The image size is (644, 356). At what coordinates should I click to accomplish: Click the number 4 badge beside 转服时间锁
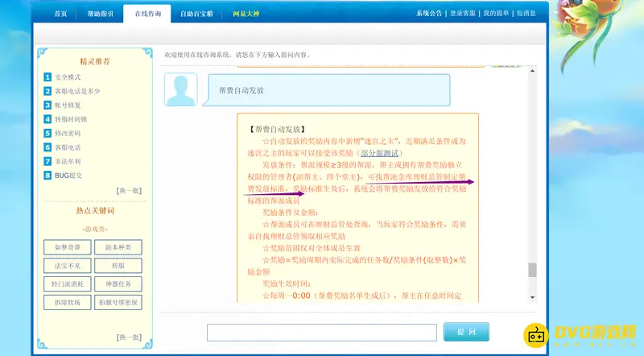[x=47, y=119]
